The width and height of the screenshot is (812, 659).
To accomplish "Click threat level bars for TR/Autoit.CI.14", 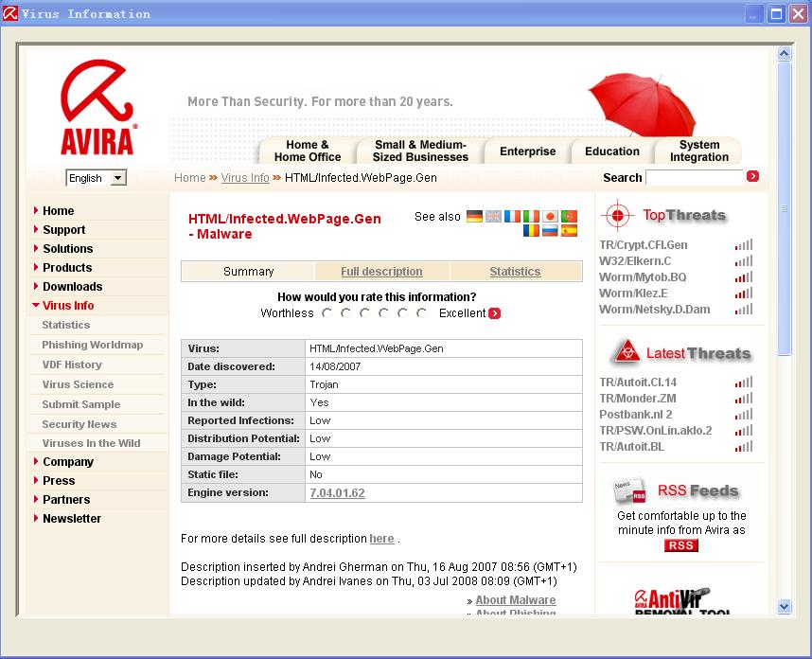I will [744, 383].
